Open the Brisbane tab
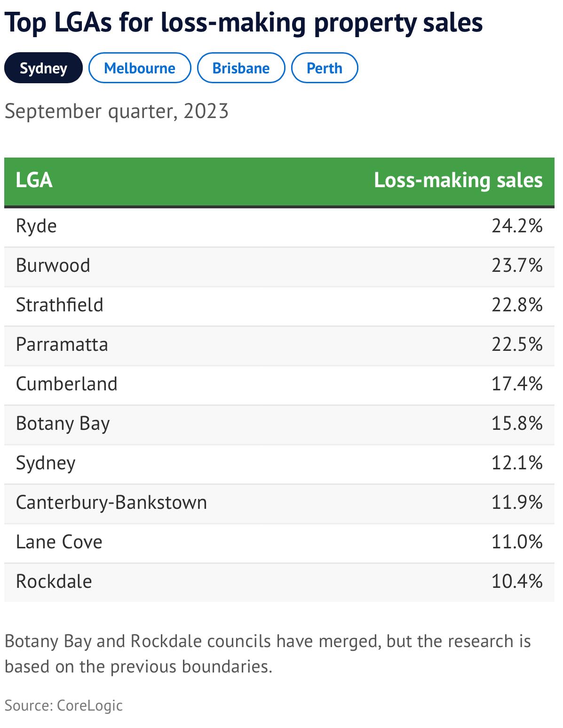The height and width of the screenshot is (728, 563). tap(241, 68)
